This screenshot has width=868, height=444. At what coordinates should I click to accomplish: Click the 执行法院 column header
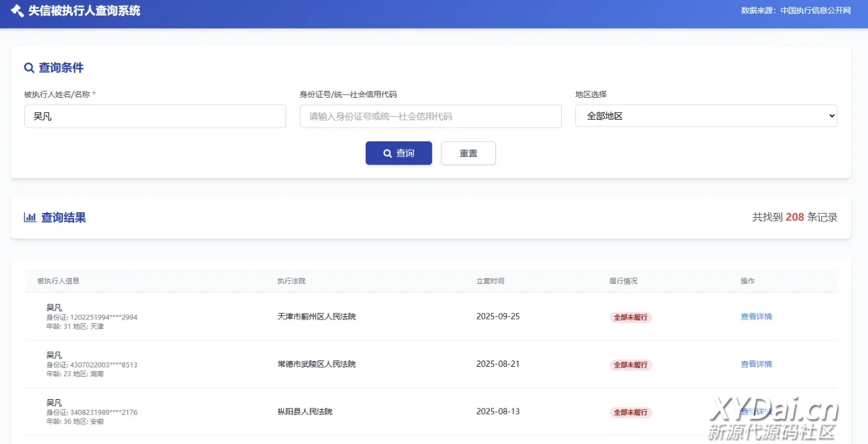[291, 281]
